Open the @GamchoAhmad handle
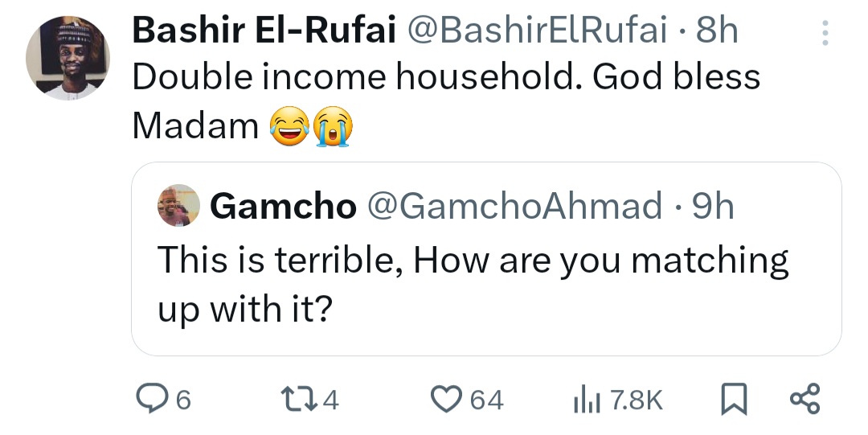The image size is (868, 435). point(514,207)
